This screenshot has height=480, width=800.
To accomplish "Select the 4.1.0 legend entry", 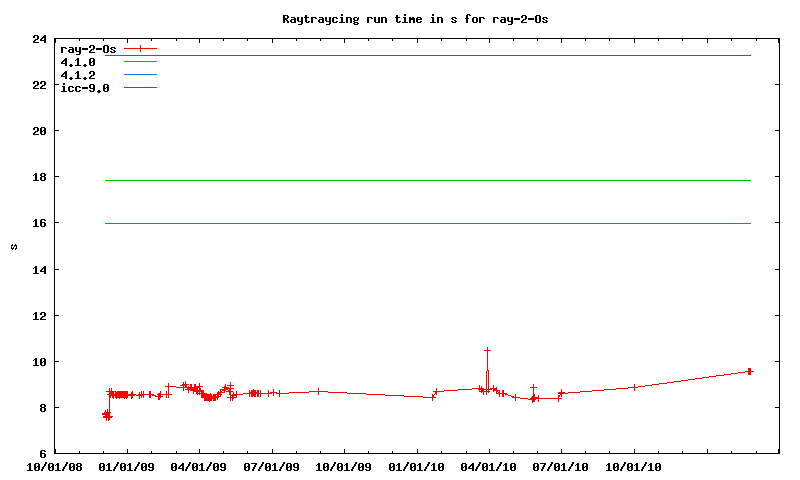I will [x=78, y=62].
